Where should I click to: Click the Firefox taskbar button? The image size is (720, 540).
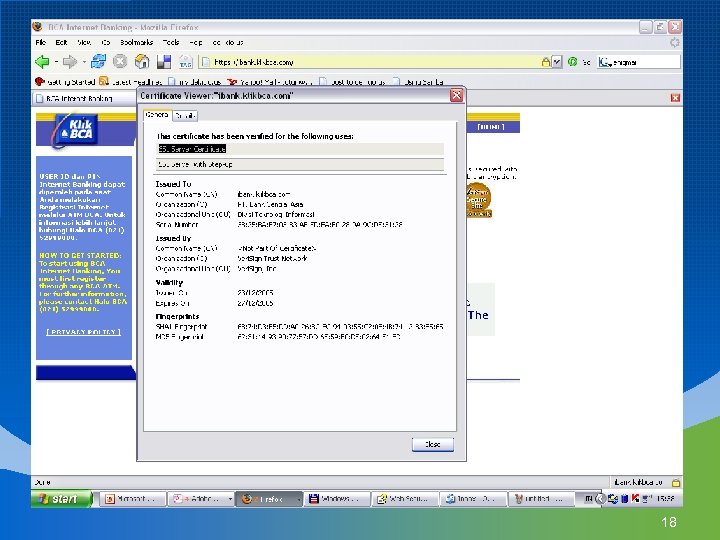(x=269, y=499)
